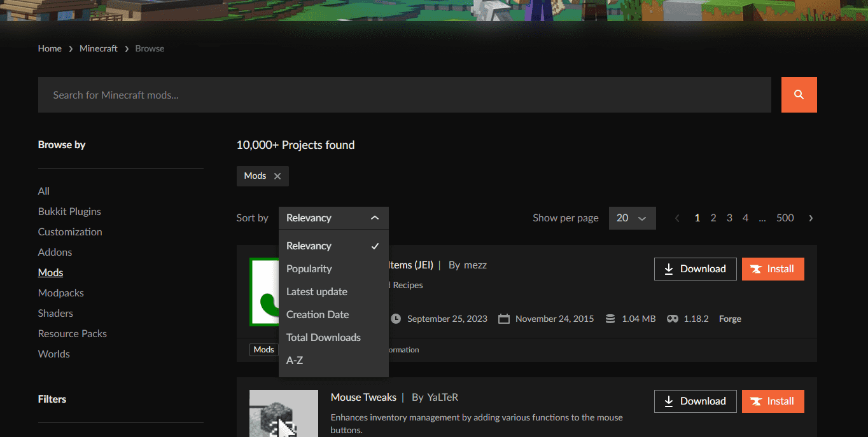
Task: Open the Mouse Tweaks mod thumbnail
Action: (x=283, y=413)
